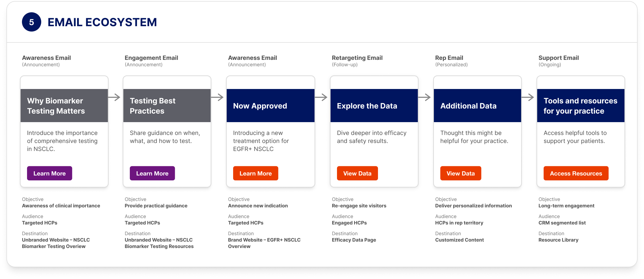Viewport: 644px width, 279px height.
Task: Click 'Access helpful tools to support' body text
Action: pos(575,137)
